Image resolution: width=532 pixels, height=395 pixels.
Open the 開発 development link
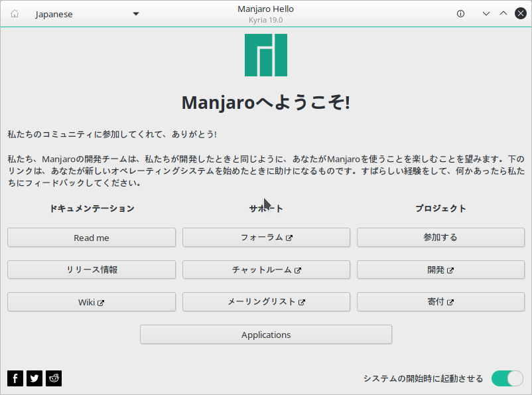point(440,270)
